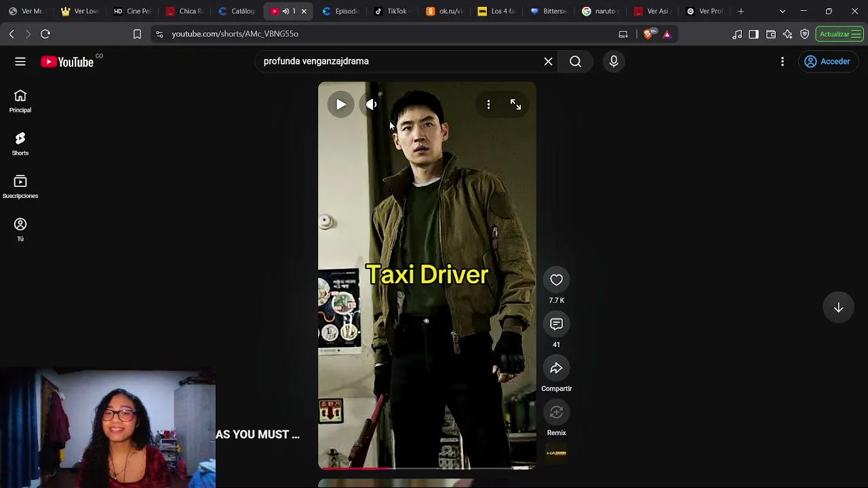Open the YouTube guide hamburger menu
Image resolution: width=868 pixels, height=488 pixels.
(x=20, y=62)
